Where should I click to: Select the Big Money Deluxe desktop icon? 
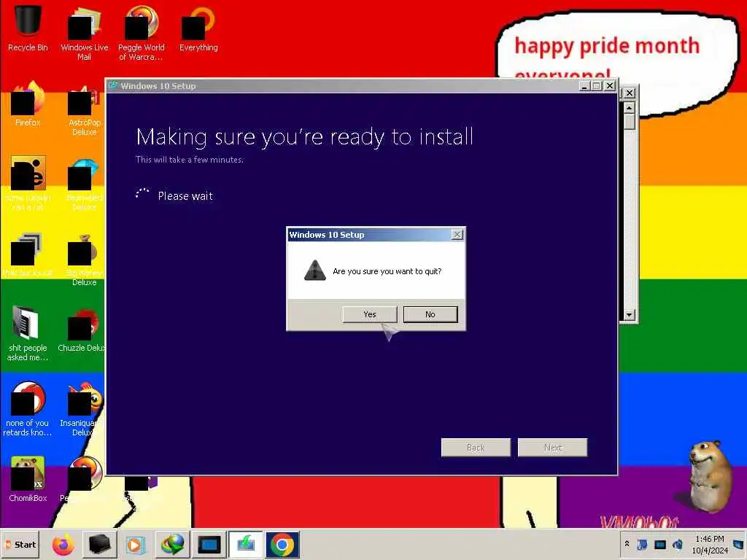pos(85,259)
